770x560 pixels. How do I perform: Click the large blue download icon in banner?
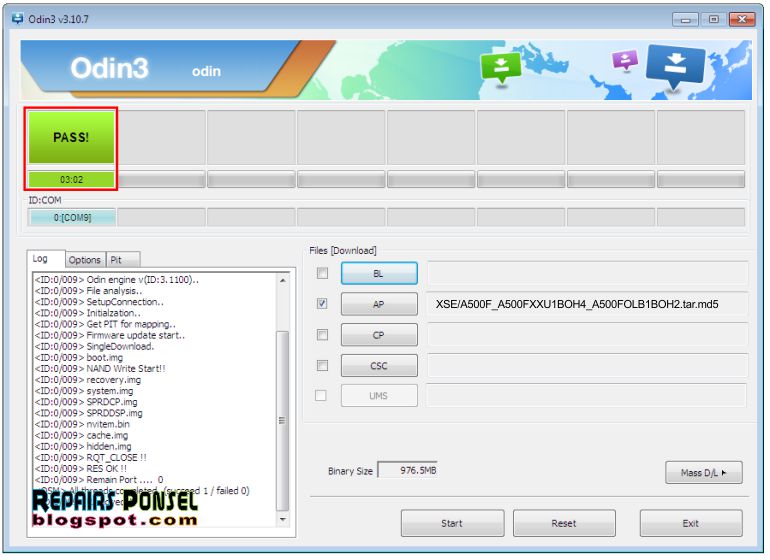click(x=676, y=67)
